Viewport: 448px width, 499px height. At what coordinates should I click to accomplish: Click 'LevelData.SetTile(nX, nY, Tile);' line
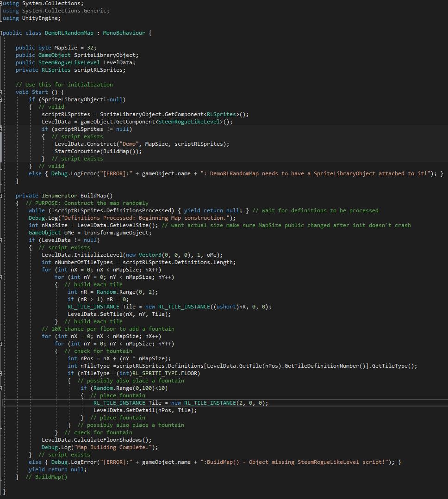coord(119,314)
